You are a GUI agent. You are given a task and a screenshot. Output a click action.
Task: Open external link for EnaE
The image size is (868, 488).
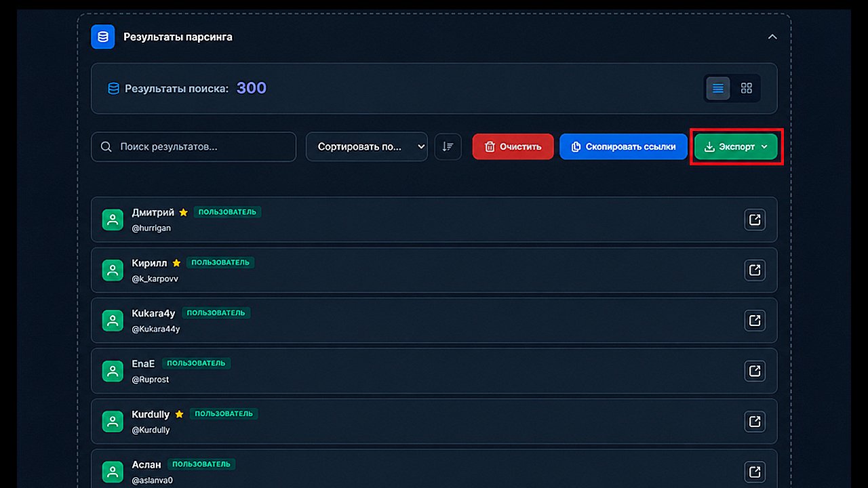point(755,371)
